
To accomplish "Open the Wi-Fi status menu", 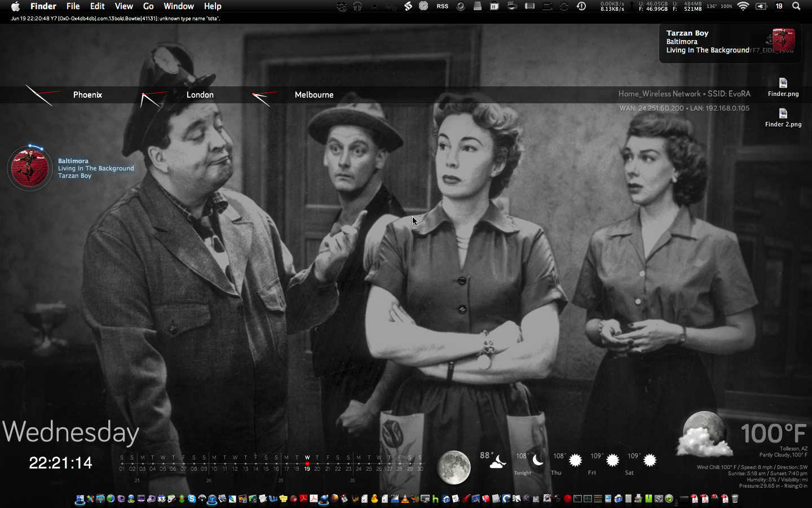I will tap(743, 6).
